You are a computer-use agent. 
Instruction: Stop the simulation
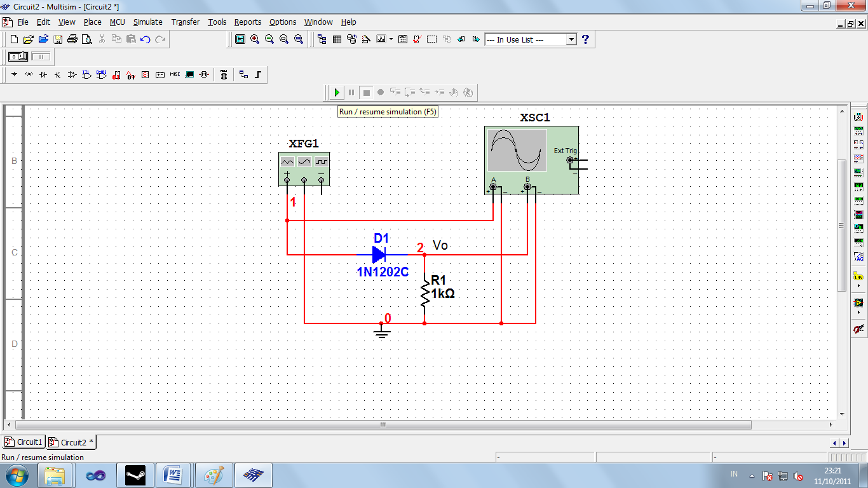pos(366,92)
